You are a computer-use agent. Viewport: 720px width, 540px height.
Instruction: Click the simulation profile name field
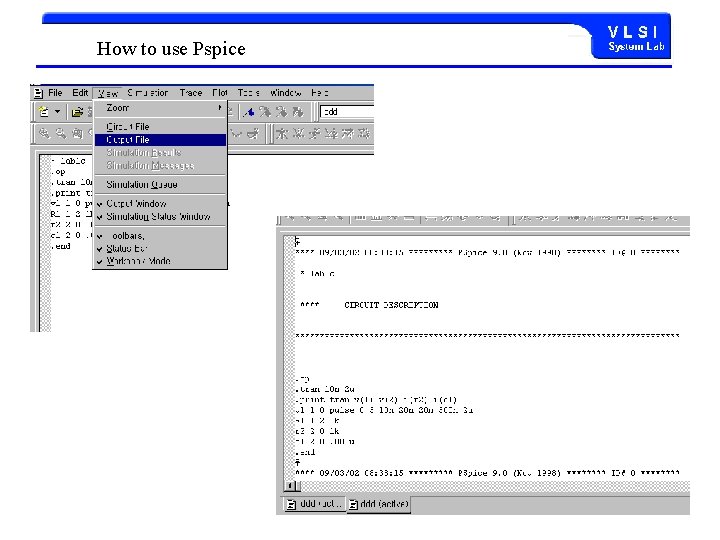coord(347,112)
